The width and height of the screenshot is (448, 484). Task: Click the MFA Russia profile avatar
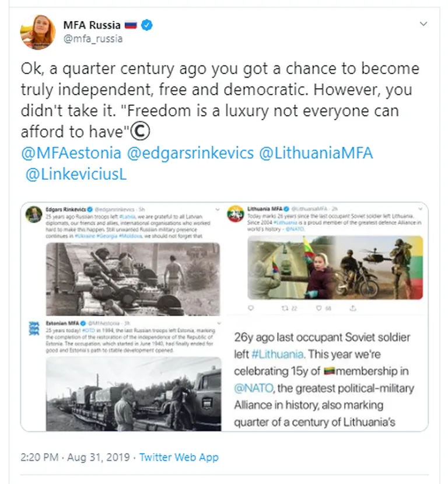tap(37, 32)
